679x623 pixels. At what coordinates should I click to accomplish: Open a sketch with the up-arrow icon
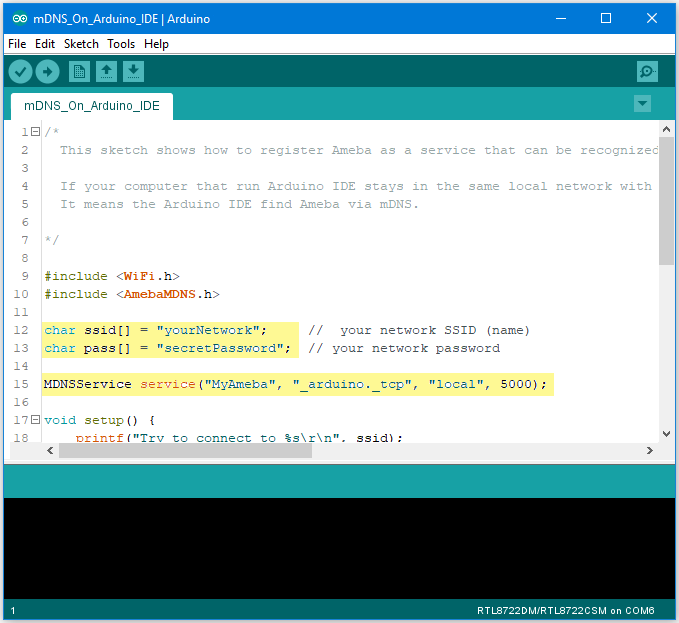pyautogui.click(x=107, y=71)
